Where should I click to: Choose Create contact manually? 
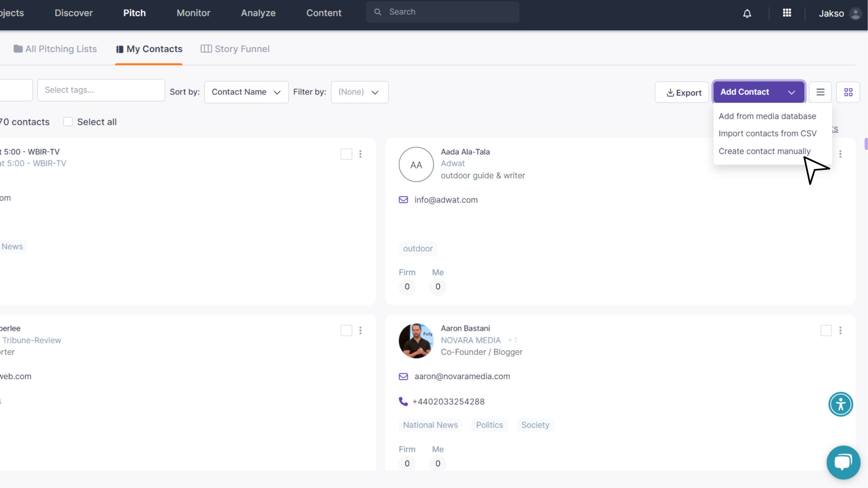(764, 151)
